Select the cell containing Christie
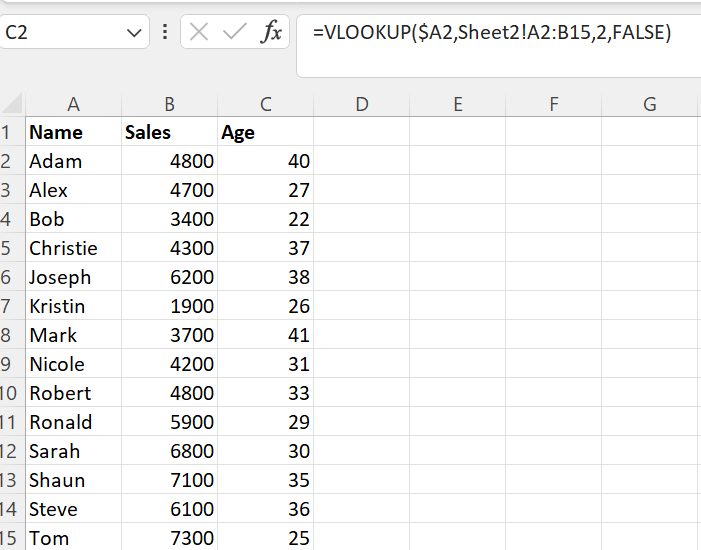The height and width of the screenshot is (550, 701). pos(73,247)
